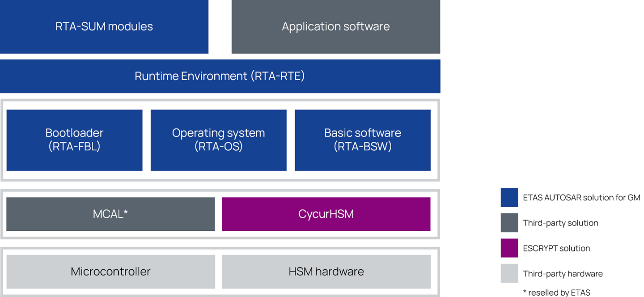This screenshot has height=297, width=644.
Task: Click the purple ESCRYPT solution swatch
Action: (509, 248)
